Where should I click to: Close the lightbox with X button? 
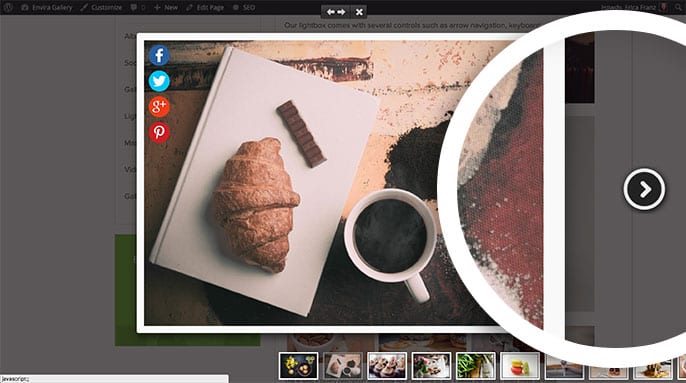click(x=359, y=12)
